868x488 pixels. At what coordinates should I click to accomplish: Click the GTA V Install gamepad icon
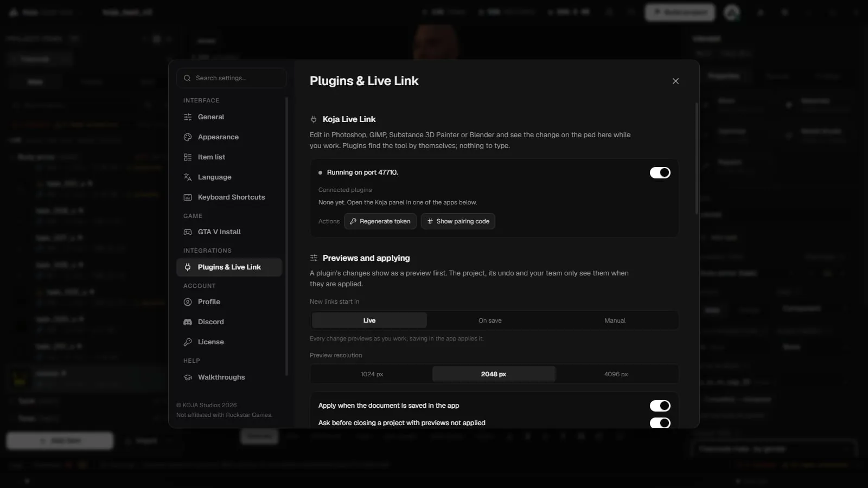(x=188, y=232)
